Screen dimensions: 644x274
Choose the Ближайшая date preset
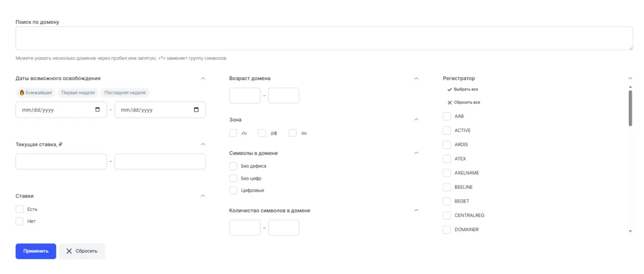pos(35,93)
